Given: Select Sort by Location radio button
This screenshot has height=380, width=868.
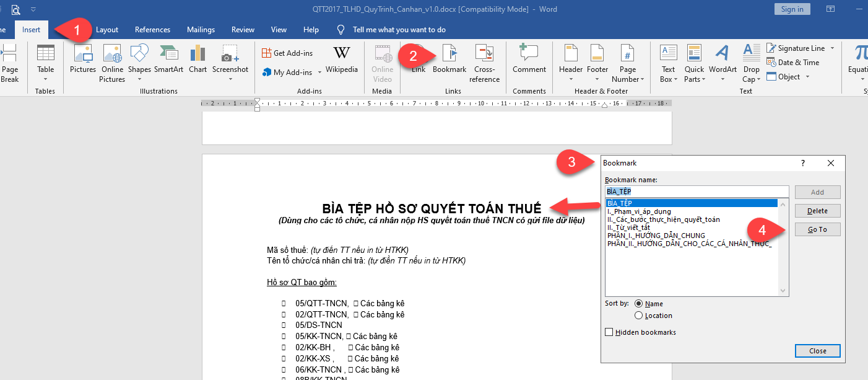Looking at the screenshot, I should pyautogui.click(x=638, y=316).
